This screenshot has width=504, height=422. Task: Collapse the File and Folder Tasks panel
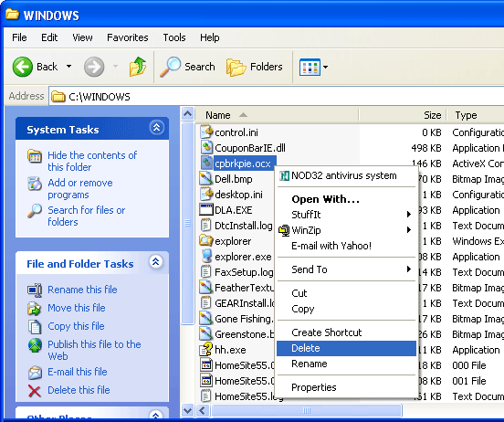[x=156, y=262]
